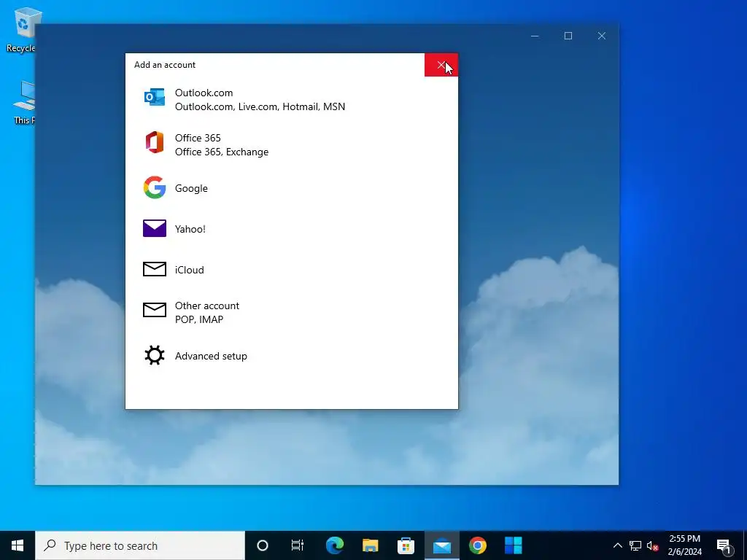
Task: Choose the Office 365 logo icon
Action: coord(155,142)
